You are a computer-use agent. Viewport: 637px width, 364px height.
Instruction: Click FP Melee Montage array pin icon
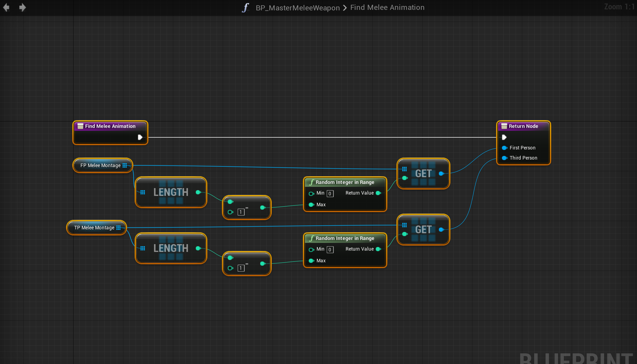(x=125, y=165)
